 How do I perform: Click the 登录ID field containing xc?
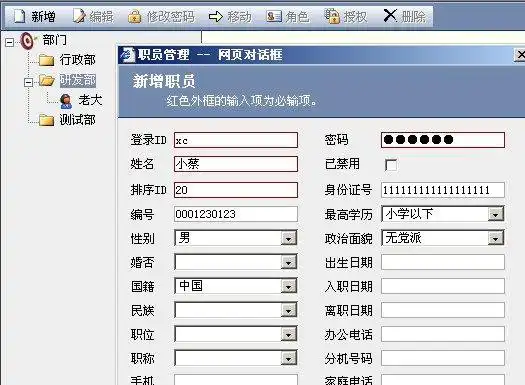click(x=236, y=140)
